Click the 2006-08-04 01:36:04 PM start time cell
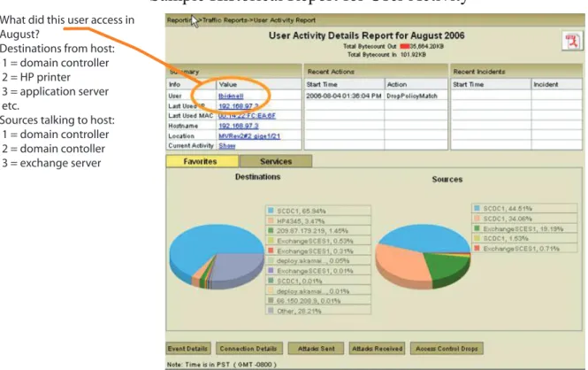Screen dimensions: 588x370 tap(343, 96)
